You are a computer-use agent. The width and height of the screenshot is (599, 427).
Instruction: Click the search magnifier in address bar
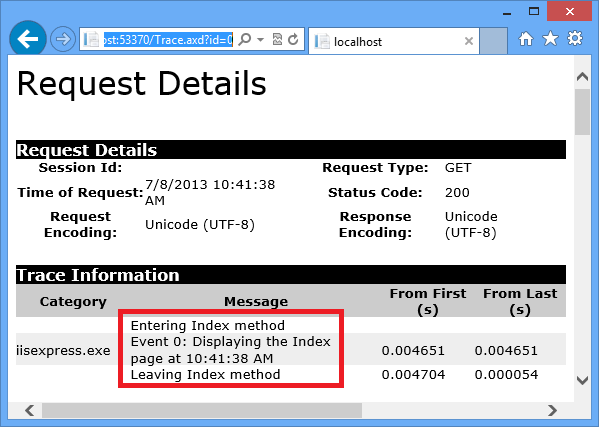pos(244,39)
